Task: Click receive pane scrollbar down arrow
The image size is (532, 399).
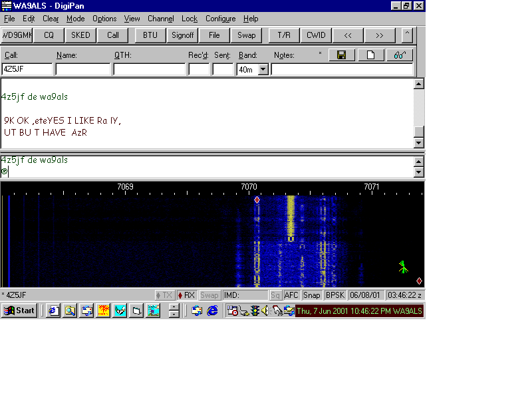Action: [x=419, y=143]
